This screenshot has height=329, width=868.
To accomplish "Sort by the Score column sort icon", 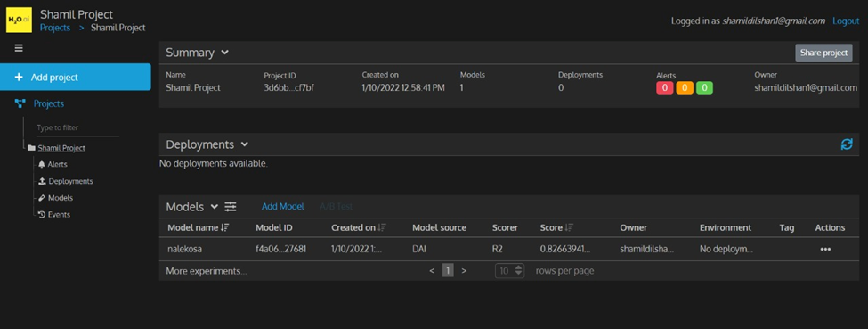I will [x=569, y=228].
